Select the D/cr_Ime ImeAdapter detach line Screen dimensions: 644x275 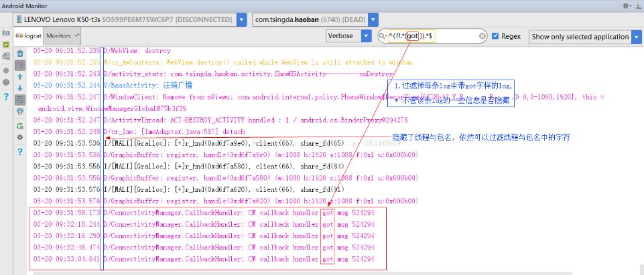139,132
